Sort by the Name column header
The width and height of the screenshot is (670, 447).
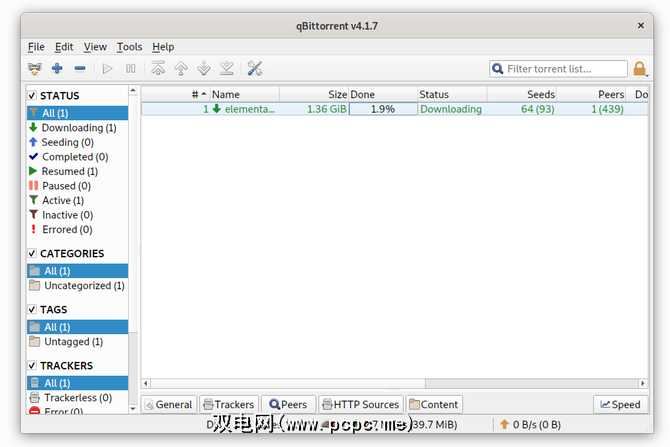[x=245, y=94]
